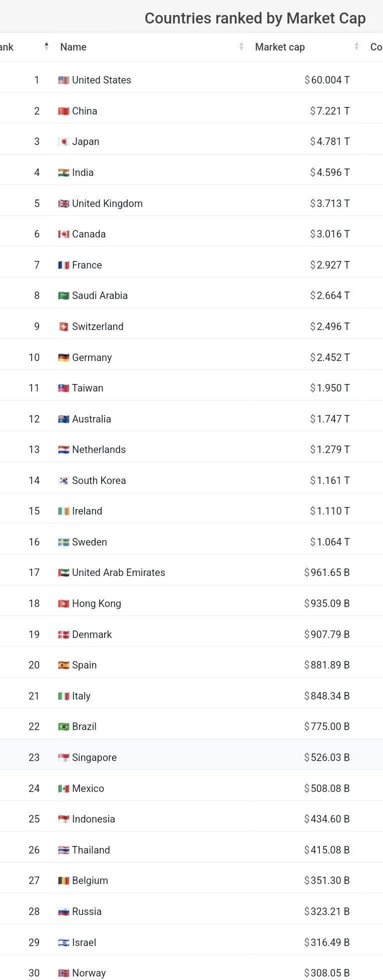Viewport: 383px width, 980px height.
Task: Click the South Korea flag icon
Action: pos(64,480)
